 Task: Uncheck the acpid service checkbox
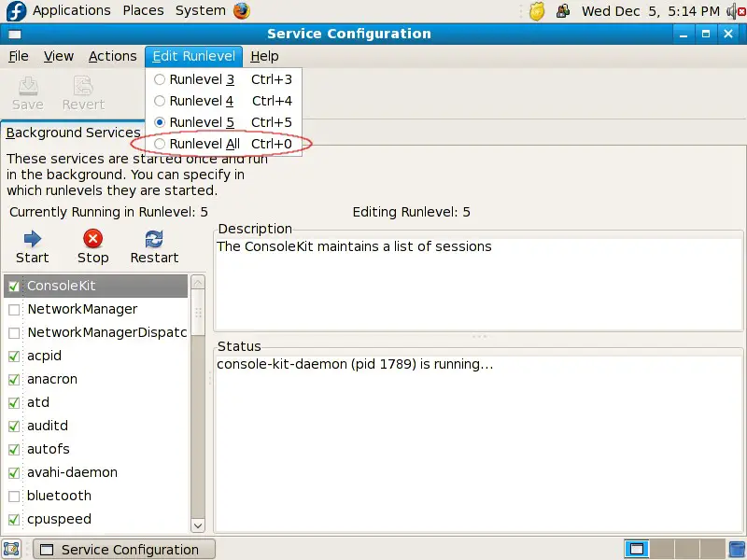click(x=14, y=357)
